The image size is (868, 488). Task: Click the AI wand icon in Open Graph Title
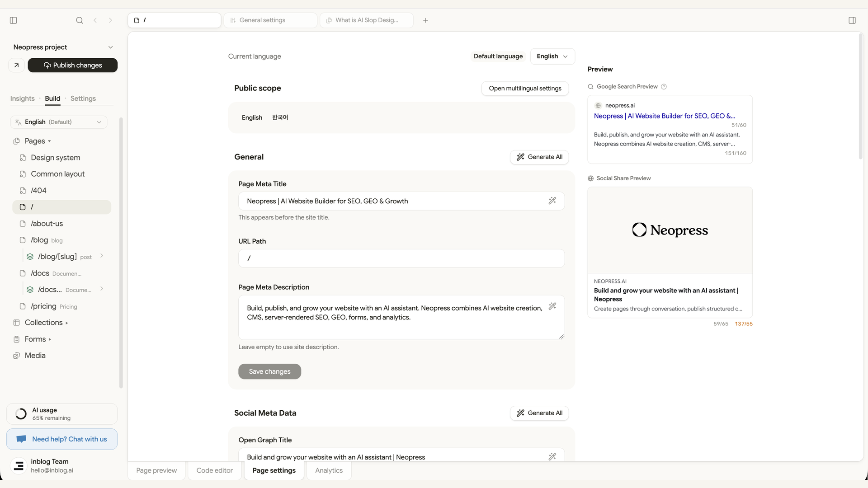tap(552, 457)
